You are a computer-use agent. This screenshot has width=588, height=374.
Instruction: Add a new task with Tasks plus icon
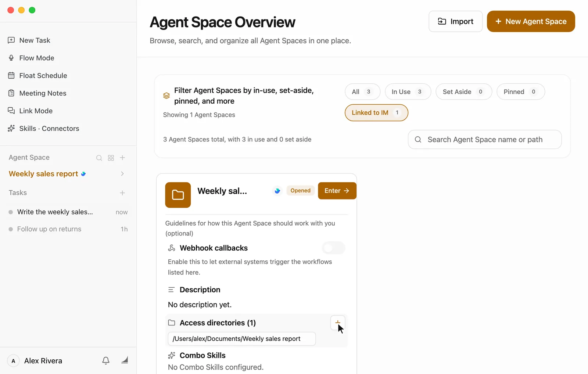coord(122,193)
